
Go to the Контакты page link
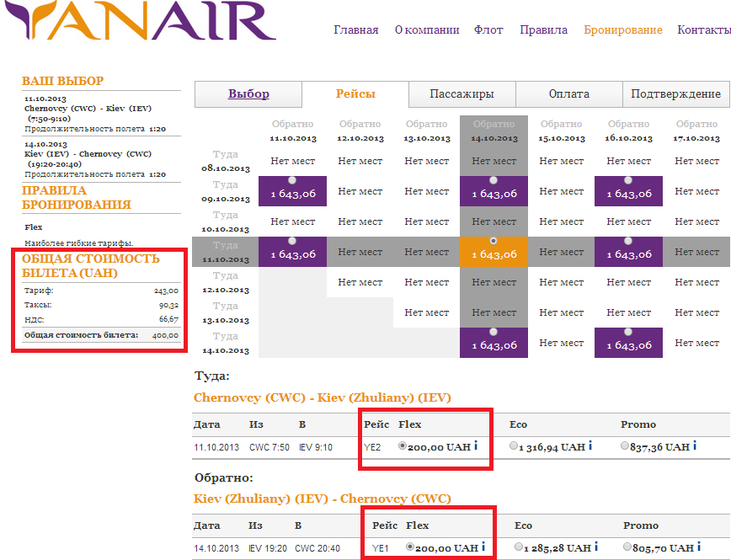pos(703,29)
